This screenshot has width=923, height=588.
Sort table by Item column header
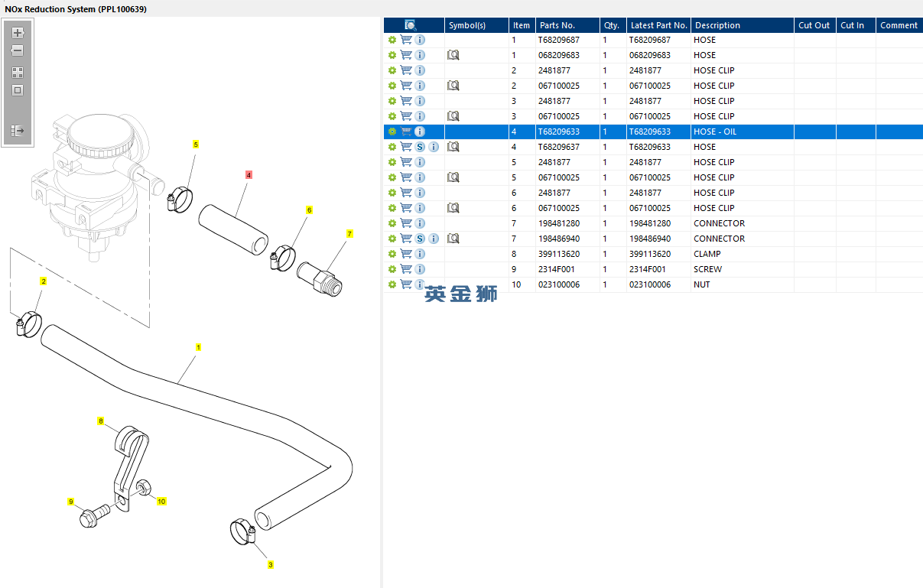tap(522, 25)
